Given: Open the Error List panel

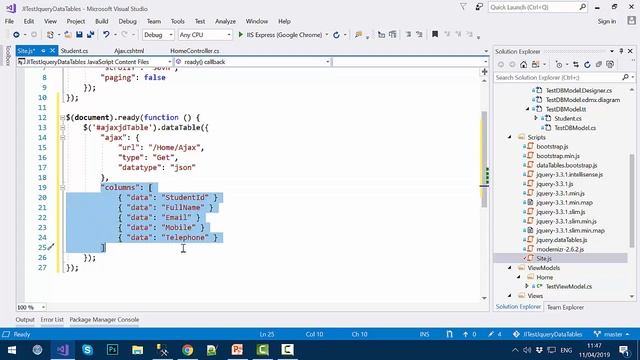Looking at the screenshot, I should click(52, 320).
